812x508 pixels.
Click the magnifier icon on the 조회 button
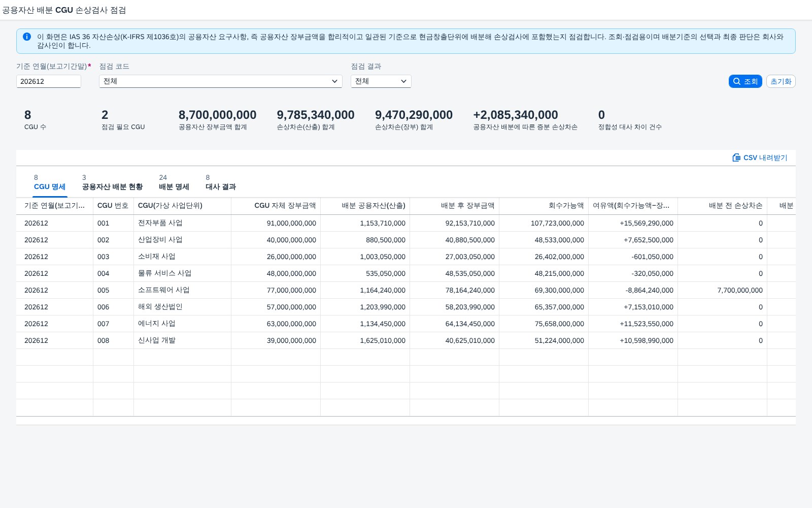coord(737,81)
